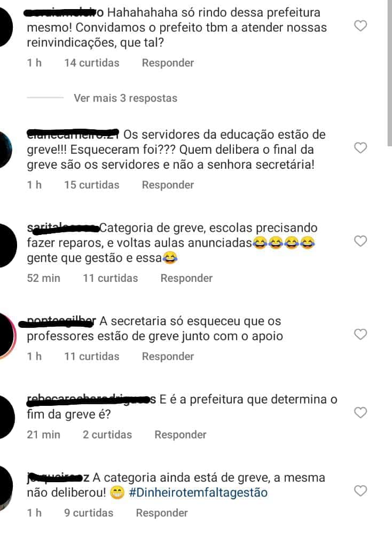Open avatar with pink story ring
Viewport: 392px width, 534px height.
click(6, 335)
